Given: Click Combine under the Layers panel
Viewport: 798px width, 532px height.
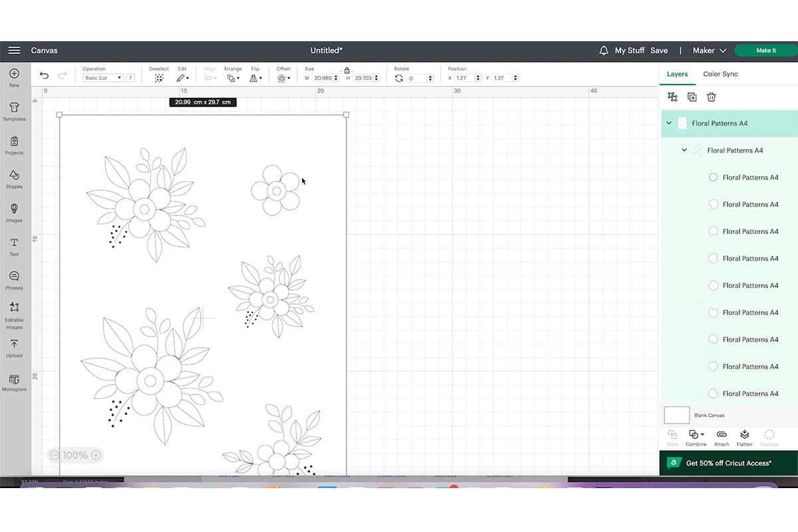Looking at the screenshot, I should (696, 436).
